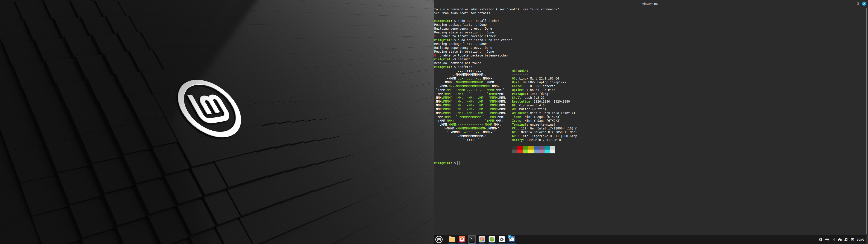Click the 'sudo apt install balena-etcher' command line
This screenshot has width=868, height=244.
pos(473,40)
